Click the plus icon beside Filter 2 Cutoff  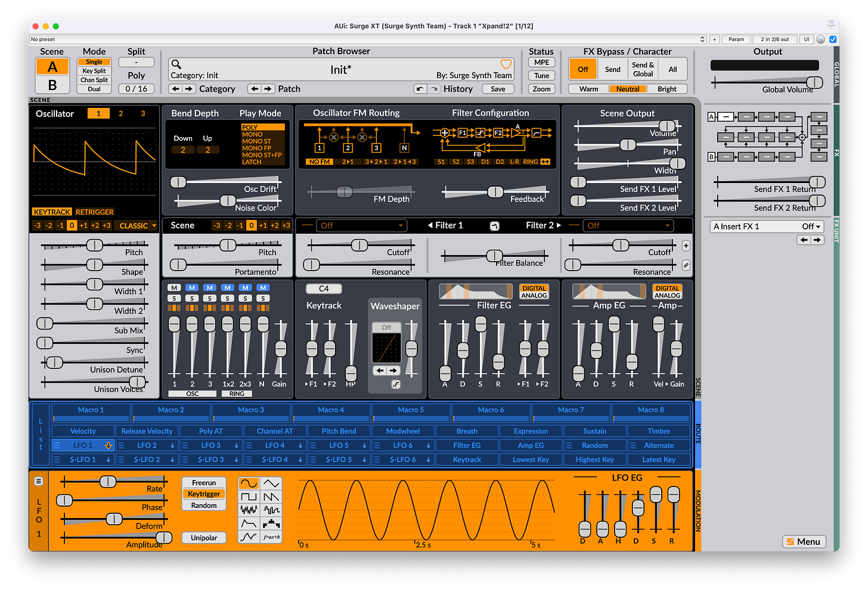point(686,246)
